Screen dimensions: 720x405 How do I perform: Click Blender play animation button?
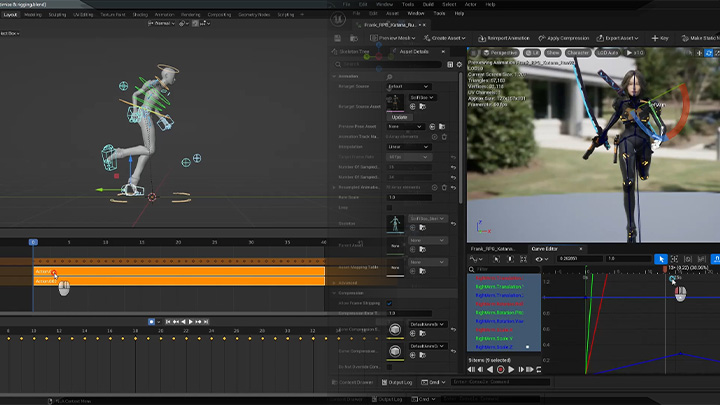click(x=191, y=322)
